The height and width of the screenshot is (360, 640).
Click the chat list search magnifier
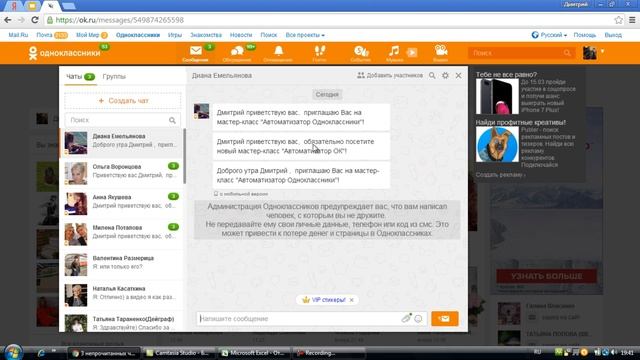172,120
